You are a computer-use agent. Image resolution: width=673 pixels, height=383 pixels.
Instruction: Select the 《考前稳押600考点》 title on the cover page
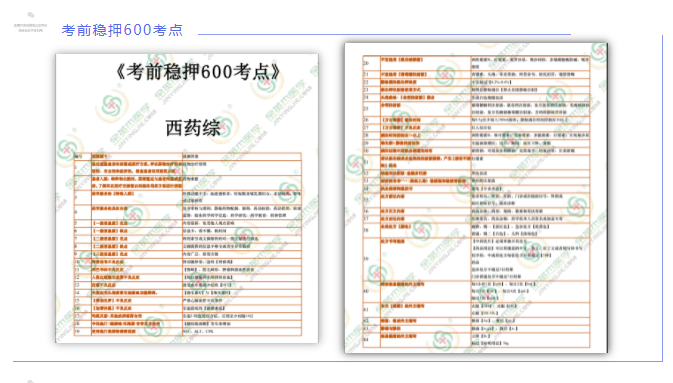(198, 72)
